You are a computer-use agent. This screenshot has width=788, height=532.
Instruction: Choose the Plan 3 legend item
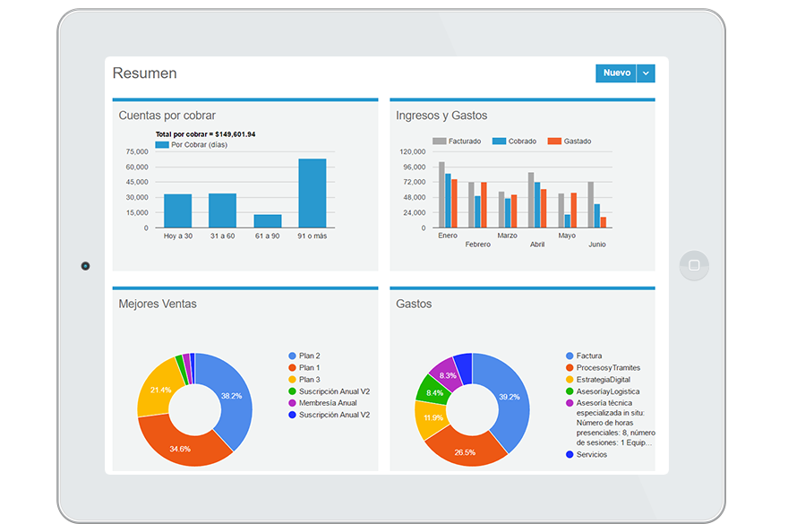(309, 380)
